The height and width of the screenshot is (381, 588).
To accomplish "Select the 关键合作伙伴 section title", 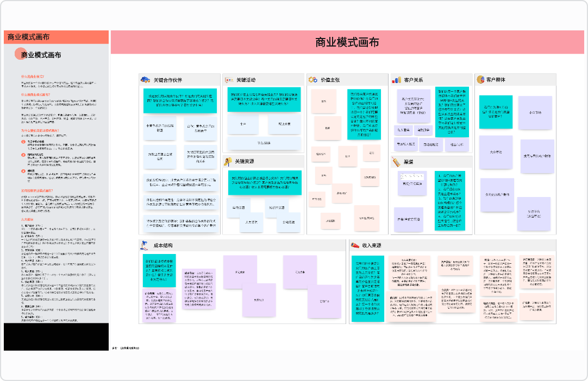I will pos(167,80).
